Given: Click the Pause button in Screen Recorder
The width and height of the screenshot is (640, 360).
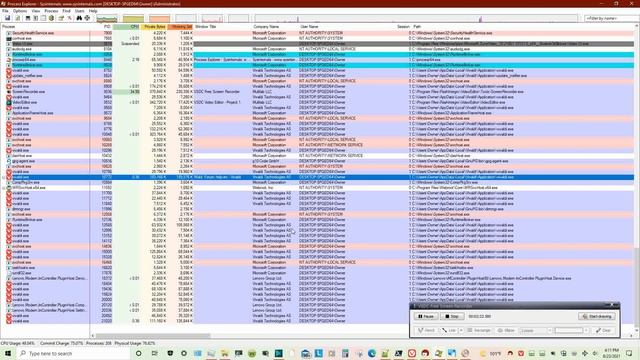Looking at the screenshot, I should 426,316.
